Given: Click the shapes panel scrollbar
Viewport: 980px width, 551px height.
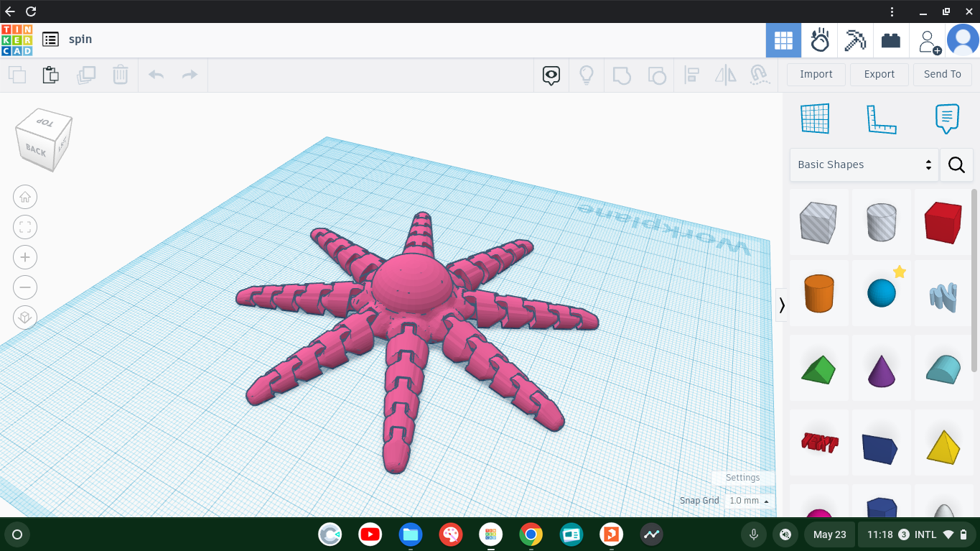Looking at the screenshot, I should pos(975,280).
